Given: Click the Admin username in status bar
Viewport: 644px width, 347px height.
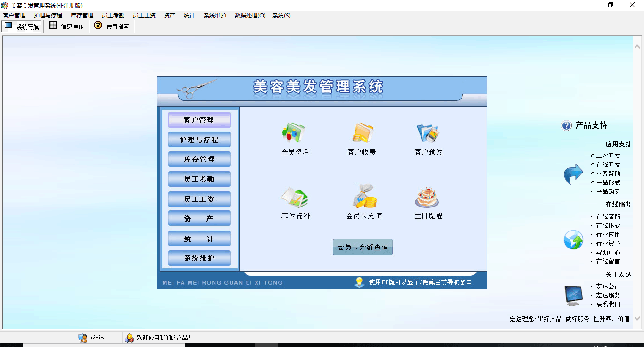Looking at the screenshot, I should tap(97, 338).
